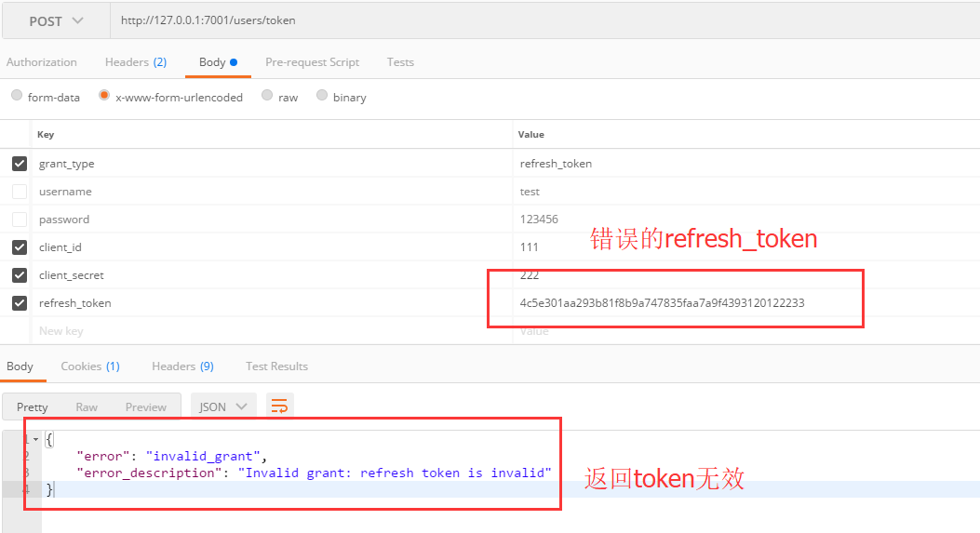
Task: Click the request URL input field
Action: point(540,20)
